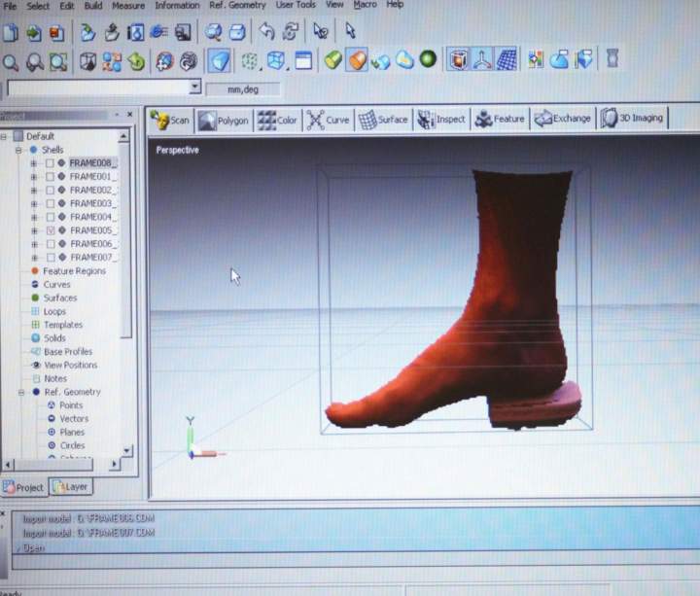The height and width of the screenshot is (596, 700).
Task: Click the Print icon in top toolbar
Action: click(x=183, y=32)
